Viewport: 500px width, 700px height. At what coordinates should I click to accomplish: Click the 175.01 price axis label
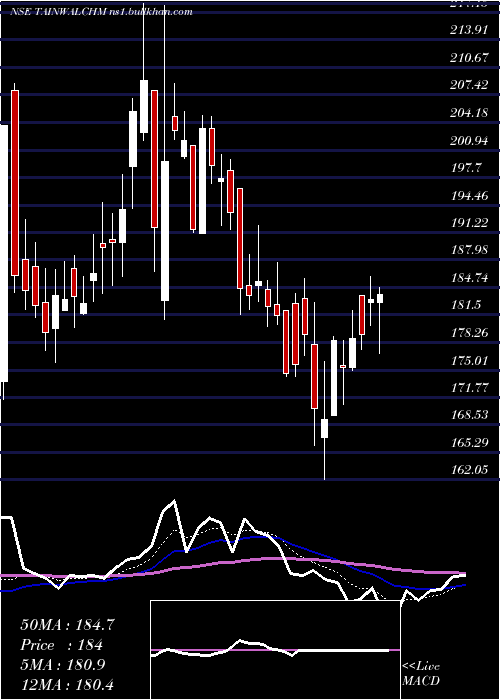tap(469, 360)
